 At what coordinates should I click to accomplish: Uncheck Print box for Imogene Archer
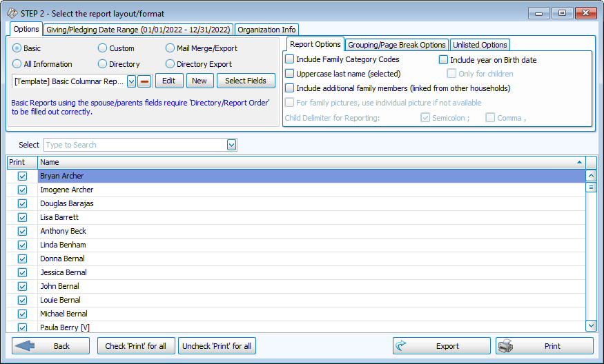(x=22, y=190)
